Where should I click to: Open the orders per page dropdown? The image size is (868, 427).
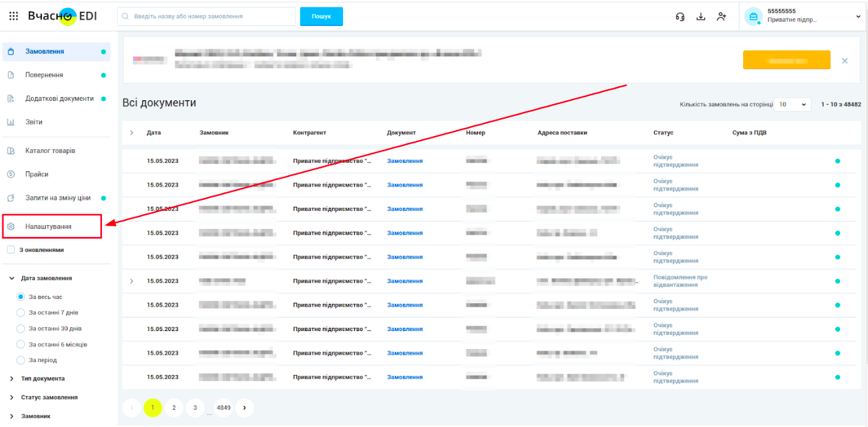[x=792, y=104]
